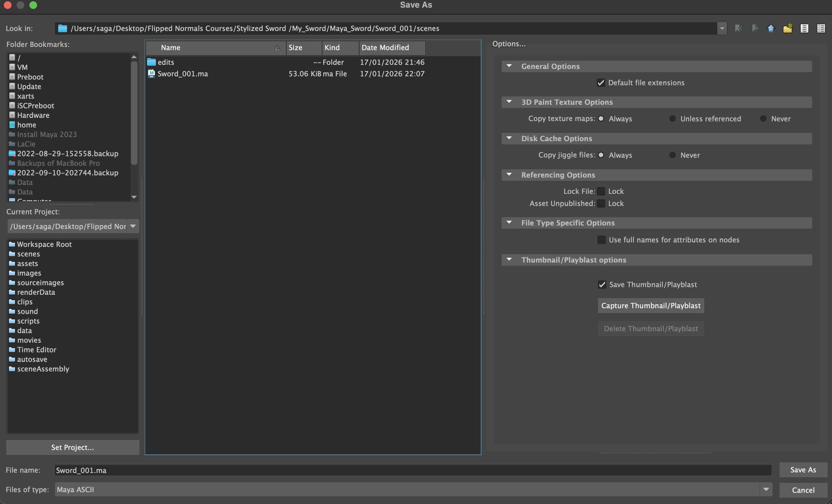Click the Back navigation arrow icon
This screenshot has height=504, width=832.
tap(738, 28)
